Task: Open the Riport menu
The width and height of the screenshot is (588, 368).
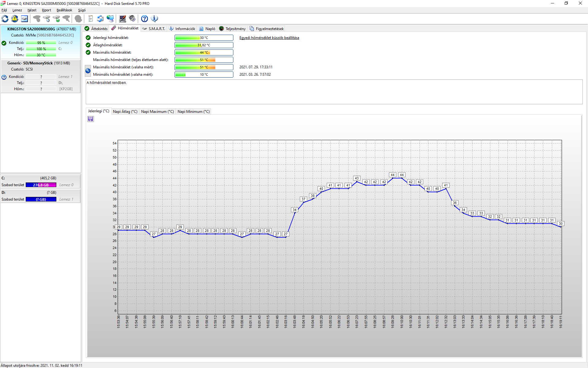Action: tap(47, 10)
